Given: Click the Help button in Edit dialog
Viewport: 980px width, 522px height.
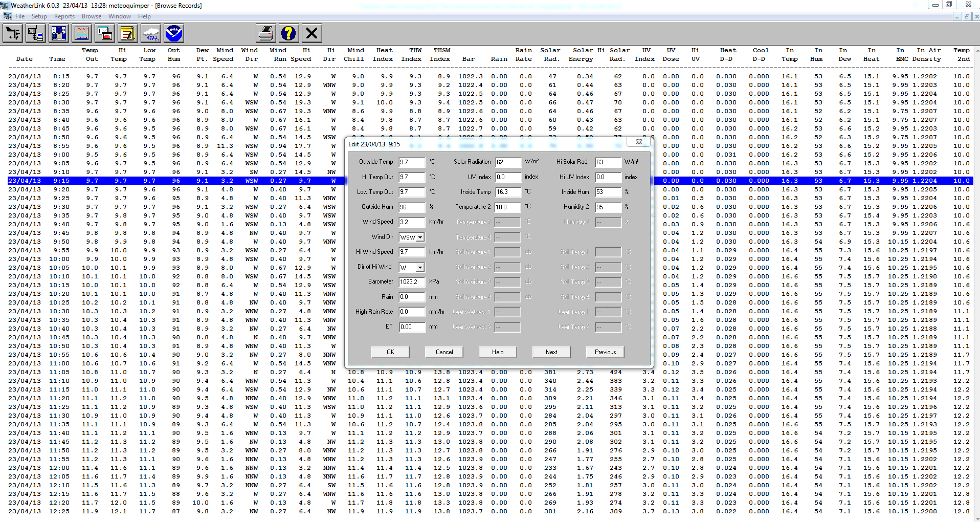Looking at the screenshot, I should (x=498, y=352).
